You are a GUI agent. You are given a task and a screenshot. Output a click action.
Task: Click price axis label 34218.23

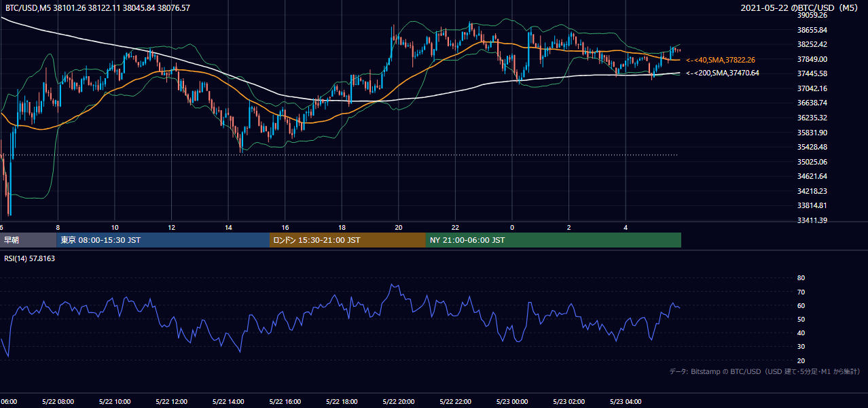[812, 191]
